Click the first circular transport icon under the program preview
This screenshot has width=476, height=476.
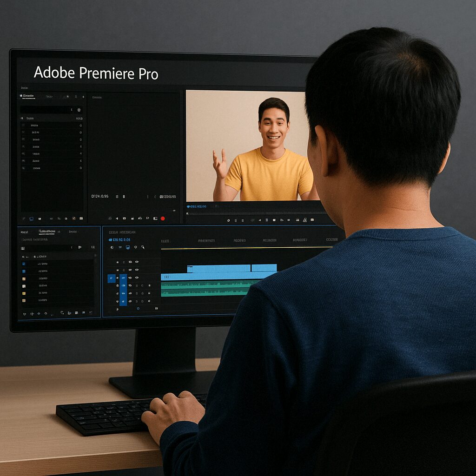tap(228, 220)
